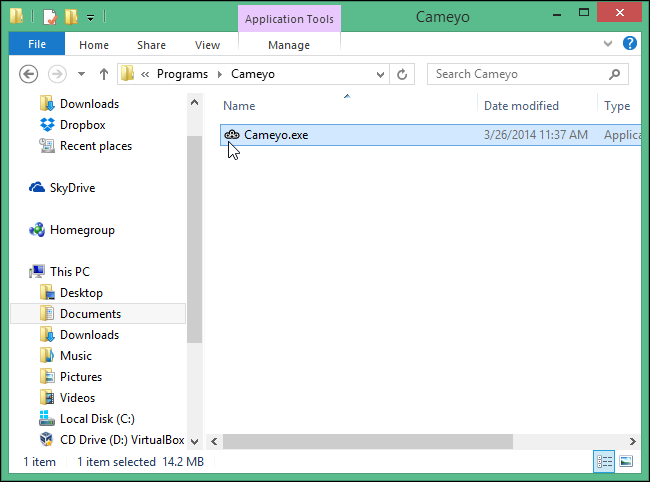Open Recent places in navigation pane
Viewport: 650px width, 482px height.
tap(96, 146)
